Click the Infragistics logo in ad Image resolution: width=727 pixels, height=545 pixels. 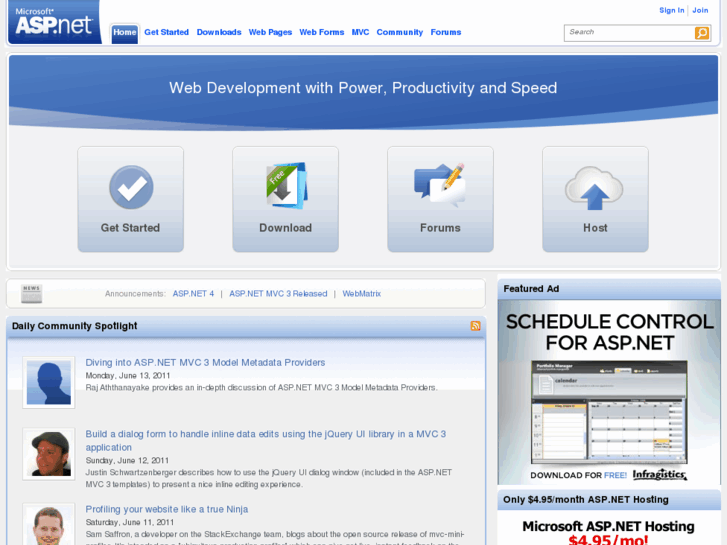pos(660,474)
